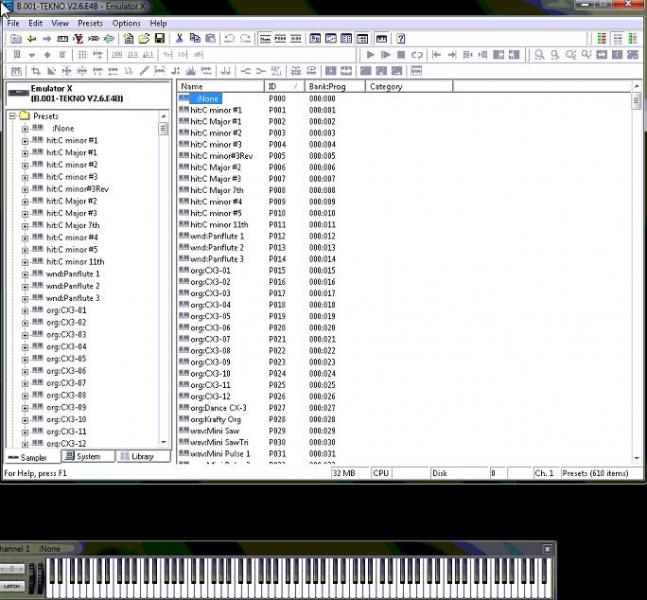Click the redo arrow icon

(246, 39)
